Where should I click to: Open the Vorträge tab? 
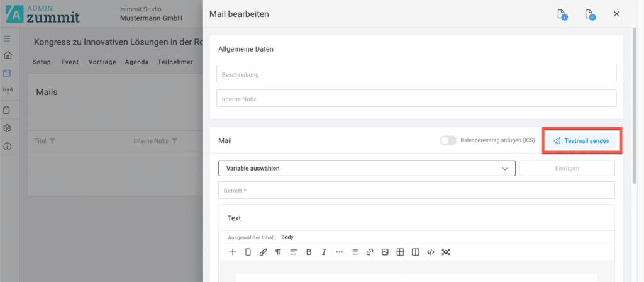pos(101,62)
